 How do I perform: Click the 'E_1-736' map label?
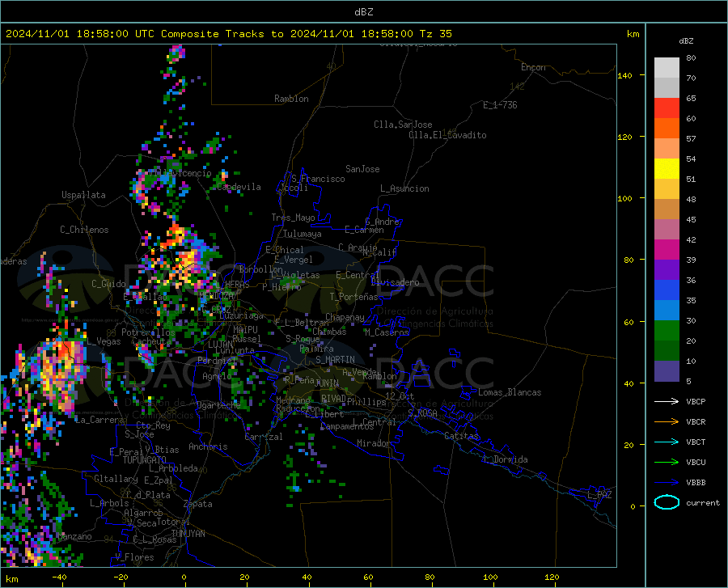pos(500,105)
